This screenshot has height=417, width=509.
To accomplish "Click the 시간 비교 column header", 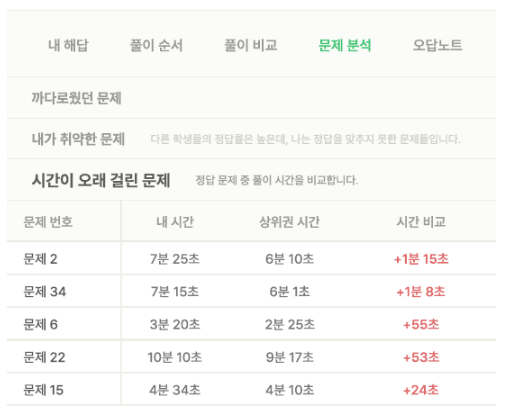I will tap(421, 222).
